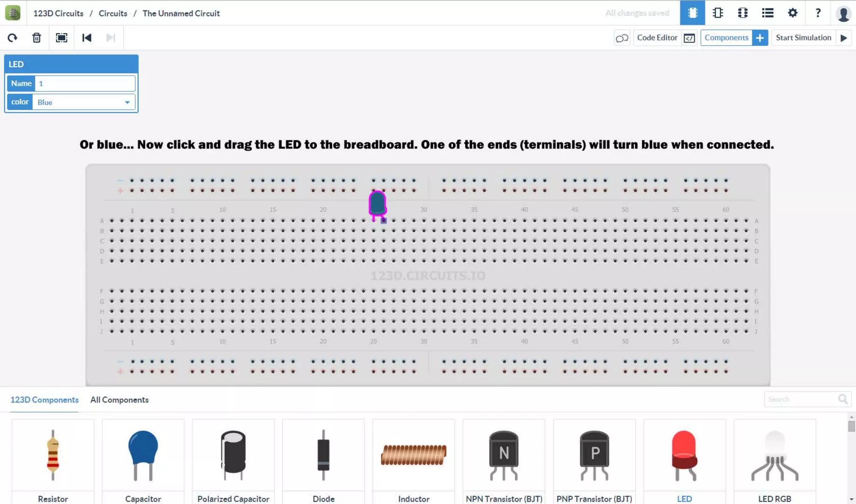Screen dimensions: 856x504
Task: Click the zoom to fit icon
Action: tap(61, 38)
